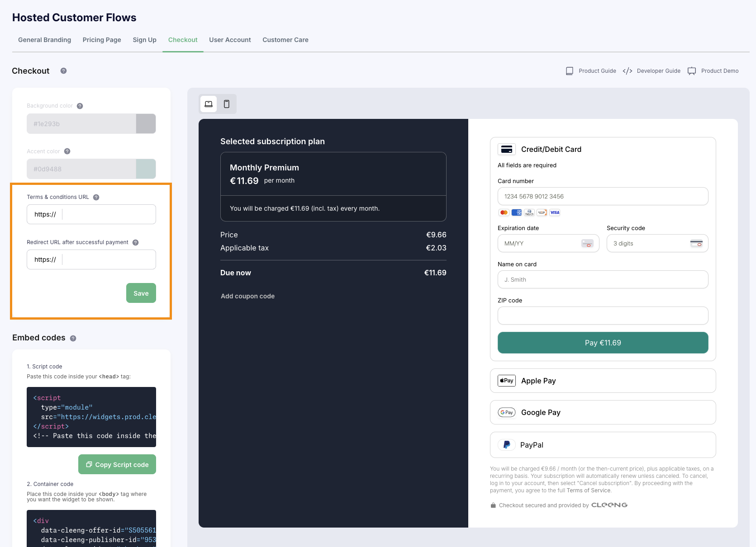
Task: Click the Accent color help icon
Action: pyautogui.click(x=67, y=151)
